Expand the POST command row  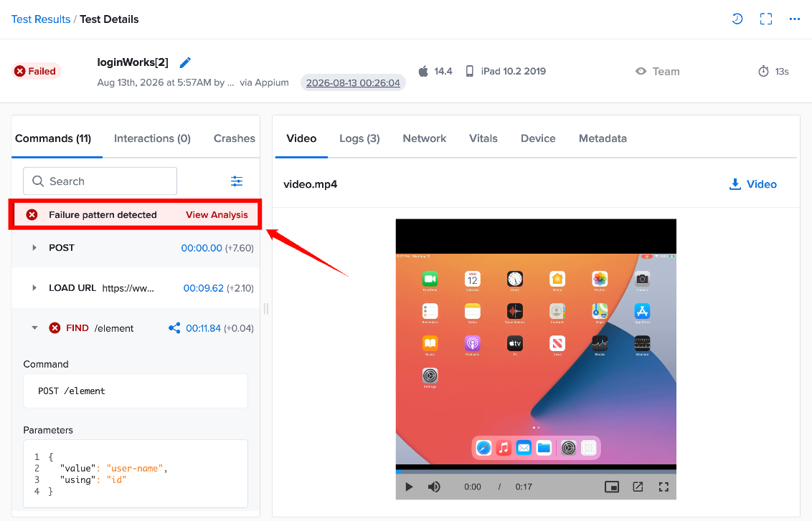pyautogui.click(x=34, y=248)
